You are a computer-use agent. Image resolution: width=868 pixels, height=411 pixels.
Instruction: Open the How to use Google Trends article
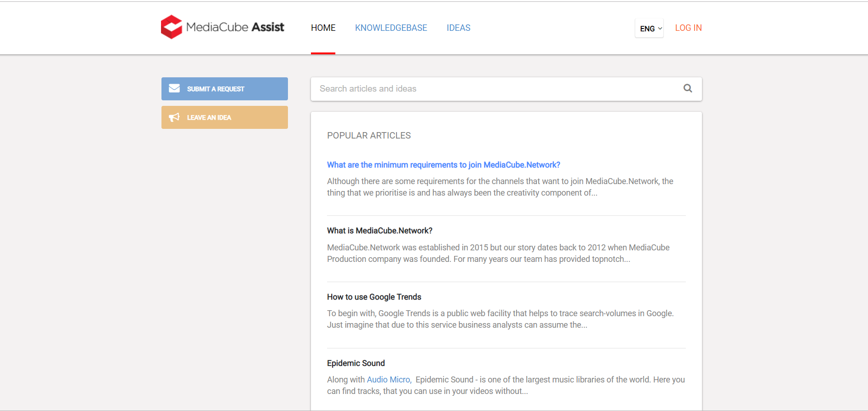click(374, 297)
